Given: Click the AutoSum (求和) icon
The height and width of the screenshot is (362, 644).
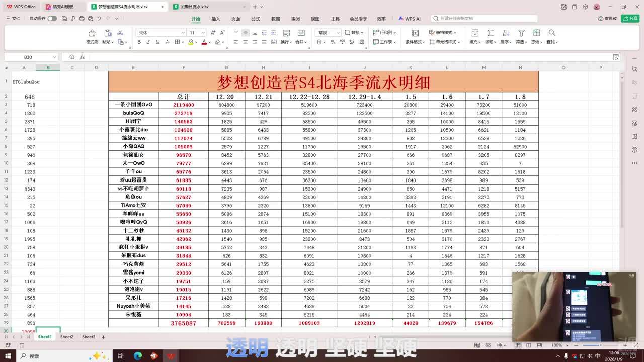Looking at the screenshot, I should [x=490, y=33].
